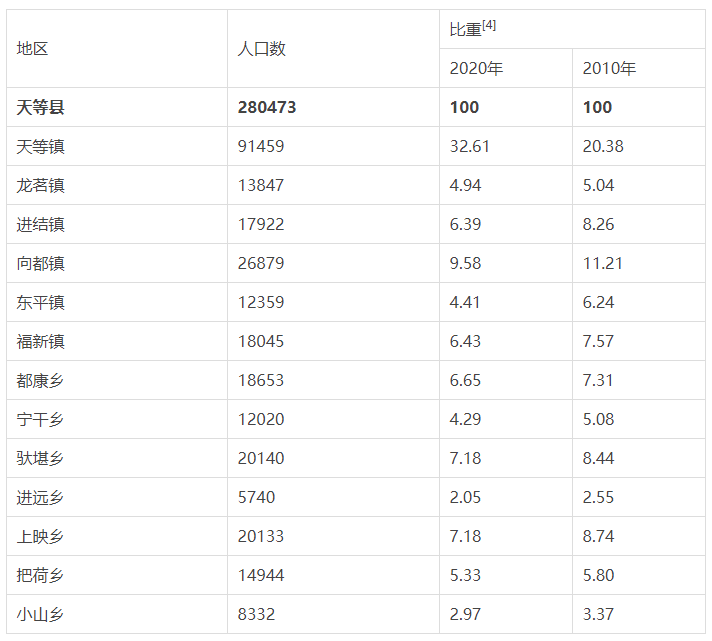Viewport: 712px width, 641px height.
Task: Select the 6.39 share value
Action: pyautogui.click(x=465, y=225)
